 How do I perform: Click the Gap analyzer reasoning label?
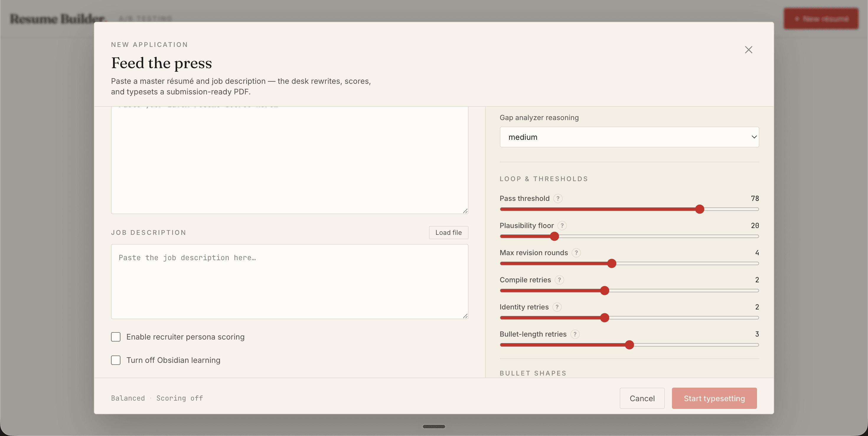[539, 117]
